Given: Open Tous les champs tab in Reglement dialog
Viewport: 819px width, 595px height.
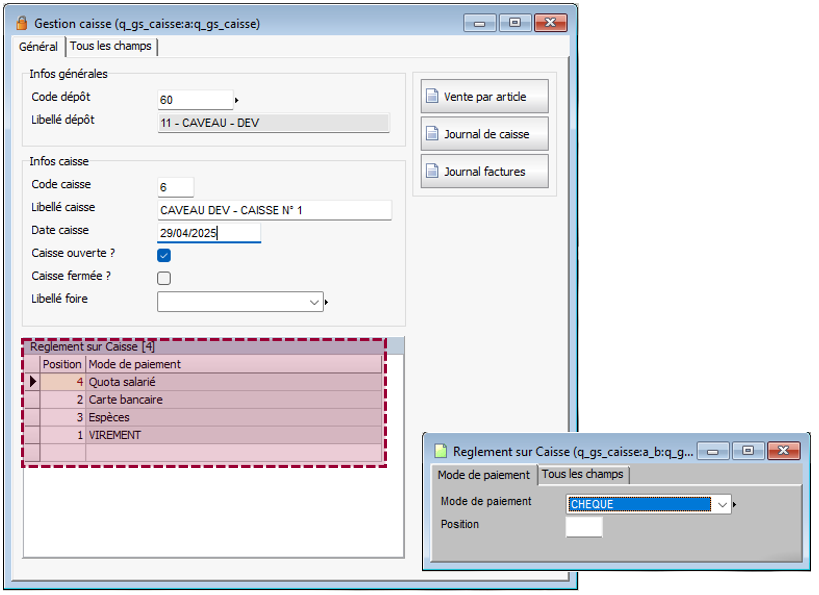Looking at the screenshot, I should [x=582, y=474].
